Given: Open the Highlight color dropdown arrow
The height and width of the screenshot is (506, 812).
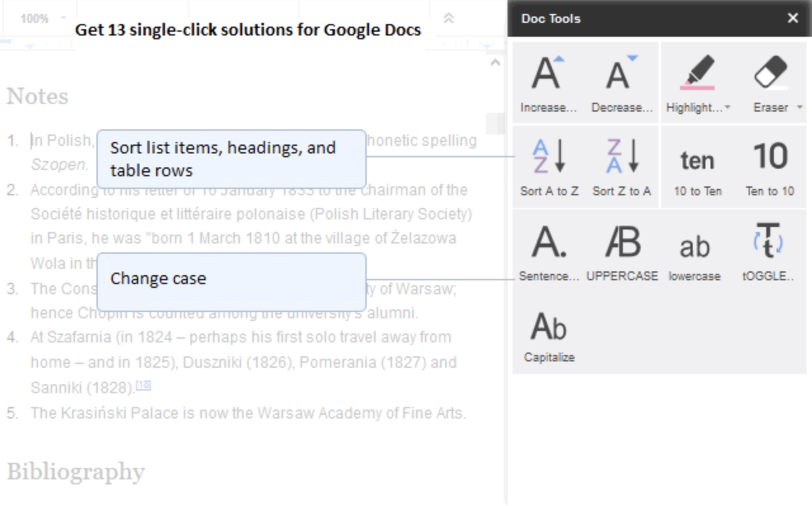Looking at the screenshot, I should click(727, 107).
